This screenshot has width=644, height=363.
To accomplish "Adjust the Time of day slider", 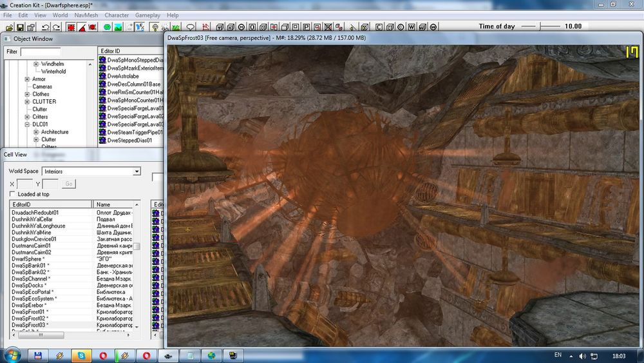I will tap(540, 26).
